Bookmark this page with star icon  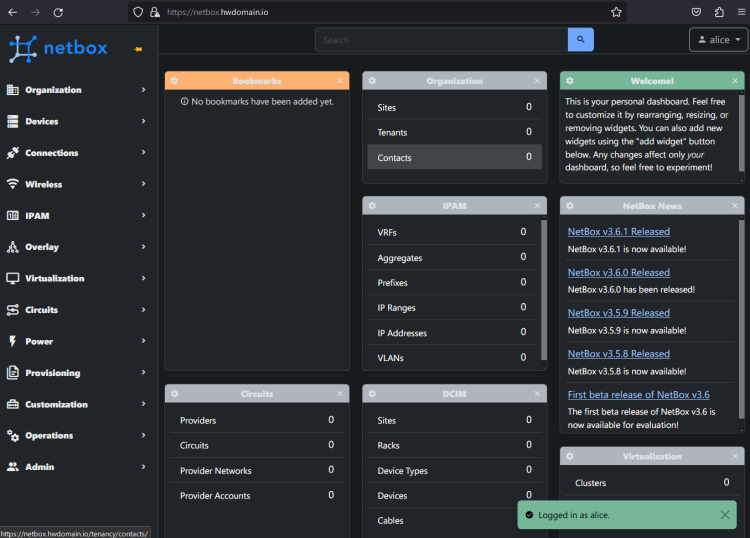(x=616, y=12)
